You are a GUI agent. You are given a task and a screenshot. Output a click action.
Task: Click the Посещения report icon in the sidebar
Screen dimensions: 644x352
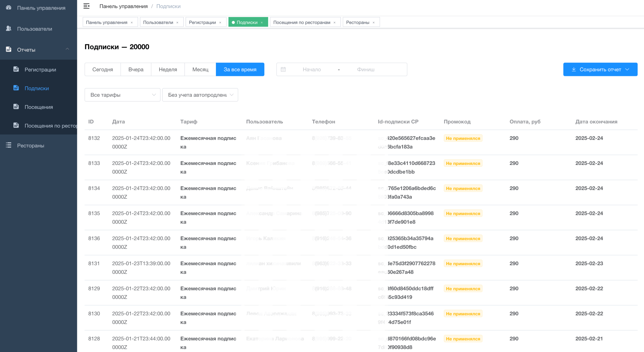click(x=16, y=107)
